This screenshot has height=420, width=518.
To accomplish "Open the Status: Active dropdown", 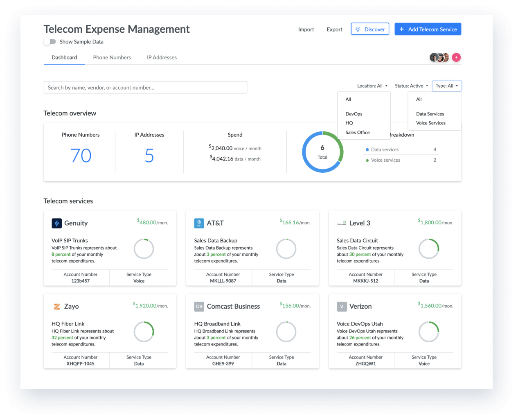I will click(x=411, y=86).
